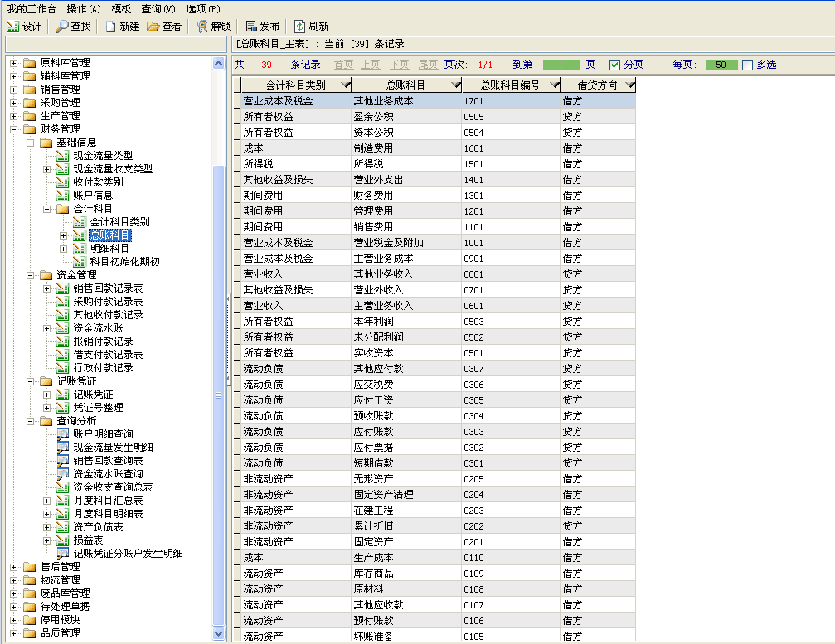Viewport: 835px width, 644px height.
Task: Click the 资金流水账查询 query icon
Action: coord(63,474)
